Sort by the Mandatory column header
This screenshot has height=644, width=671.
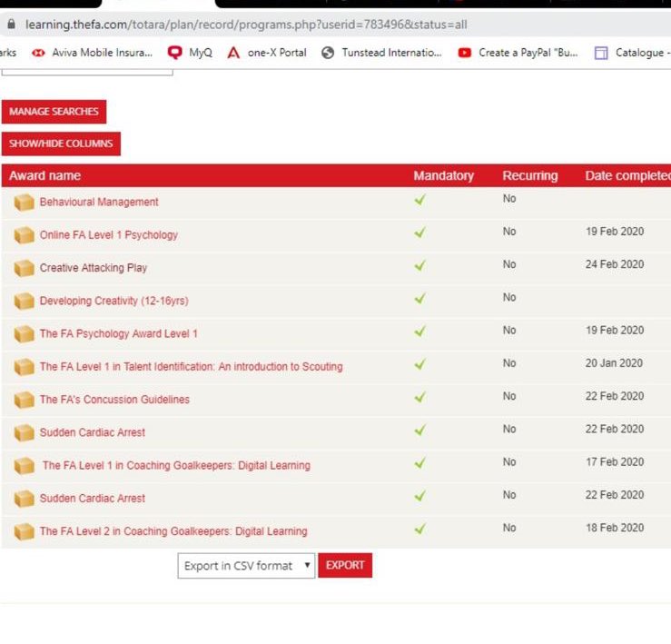(x=444, y=175)
